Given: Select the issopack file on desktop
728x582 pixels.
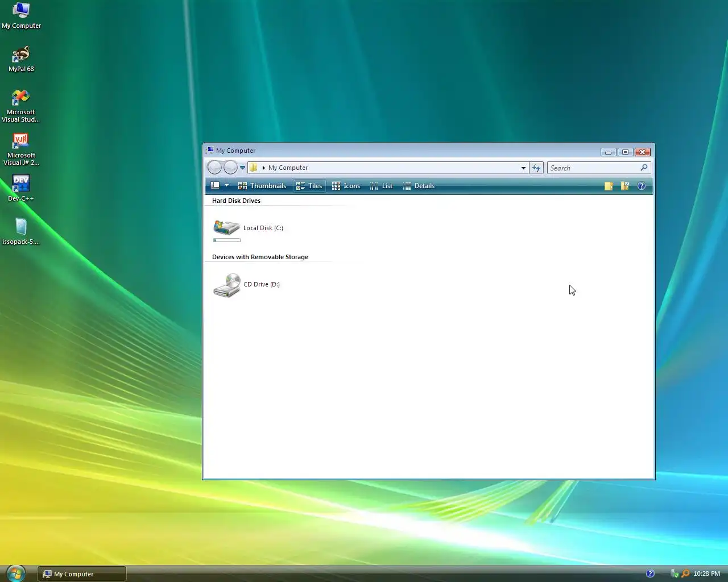Looking at the screenshot, I should [x=21, y=232].
